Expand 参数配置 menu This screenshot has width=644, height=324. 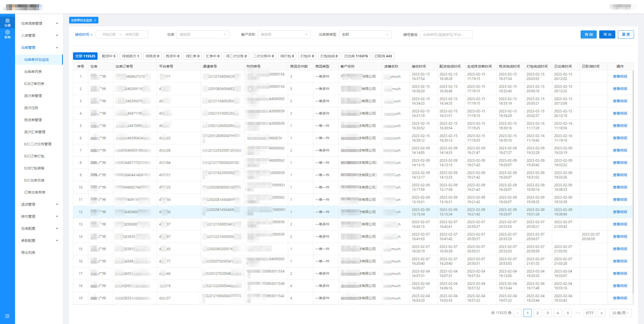[39, 241]
